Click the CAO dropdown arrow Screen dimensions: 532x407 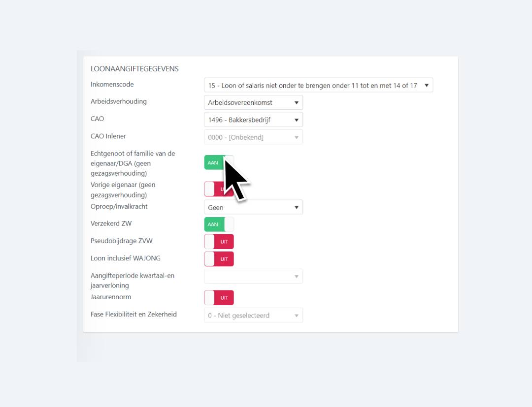pos(297,120)
